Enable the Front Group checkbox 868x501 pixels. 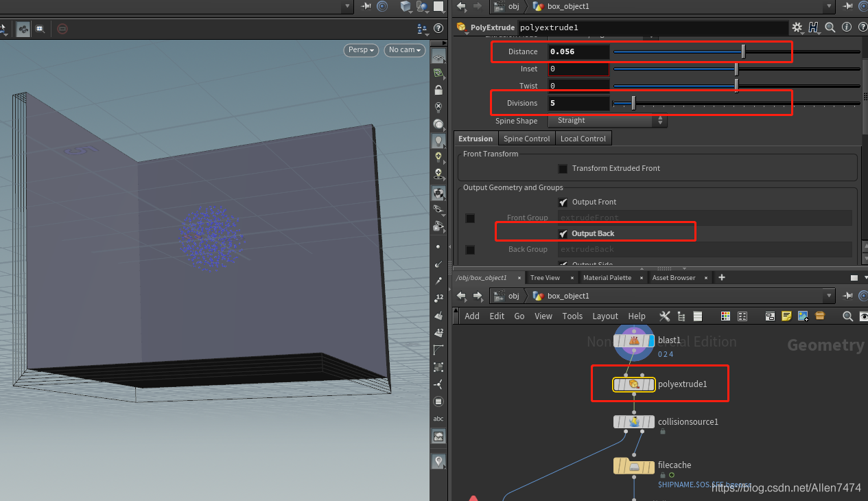[470, 218]
